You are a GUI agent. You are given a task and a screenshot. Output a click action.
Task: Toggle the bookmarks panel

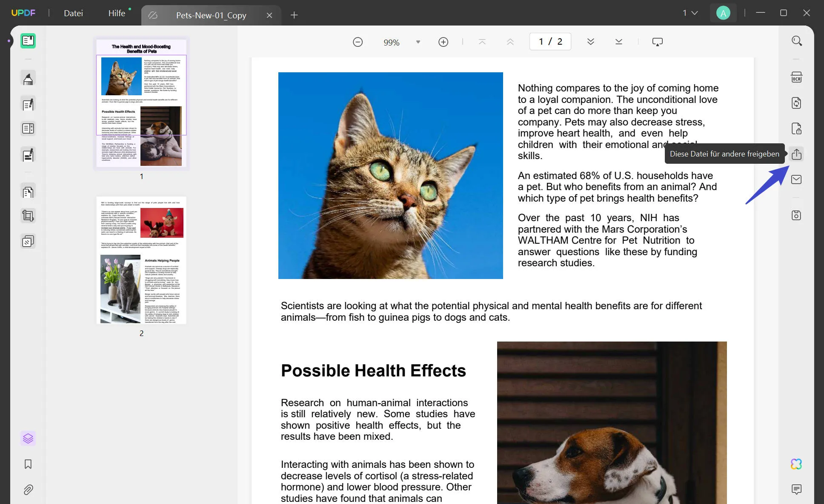tap(28, 464)
